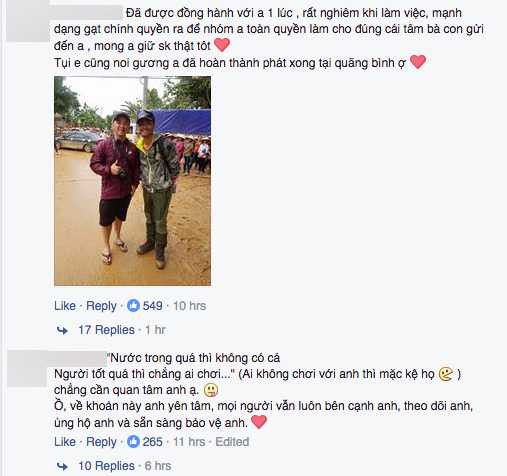Click the '10 hrs' timestamp link
Screen dimensions: 507x476
189,306
